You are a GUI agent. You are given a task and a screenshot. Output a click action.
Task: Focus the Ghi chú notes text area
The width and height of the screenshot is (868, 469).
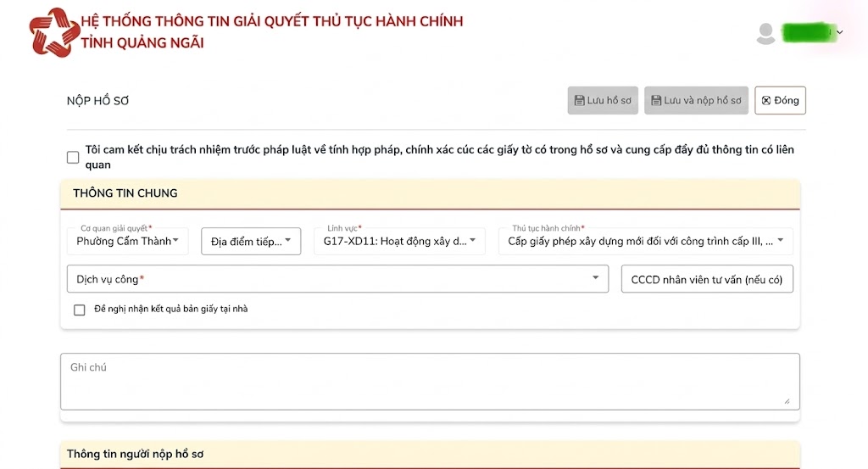pyautogui.click(x=429, y=381)
